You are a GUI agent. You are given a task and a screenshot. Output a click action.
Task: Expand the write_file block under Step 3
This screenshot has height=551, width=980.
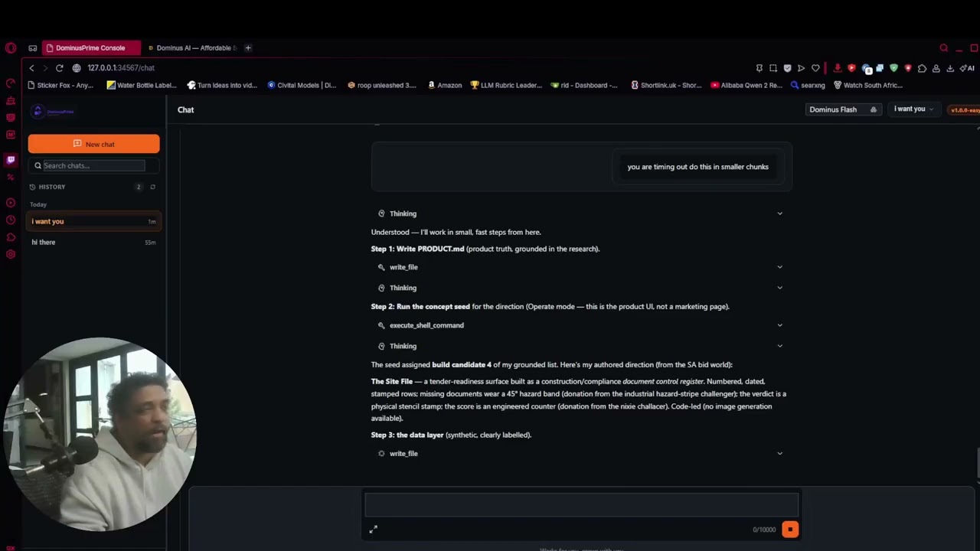coord(581,454)
